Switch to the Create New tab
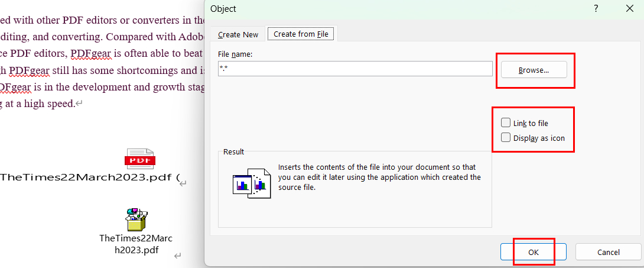The height and width of the screenshot is (268, 644). point(238,34)
